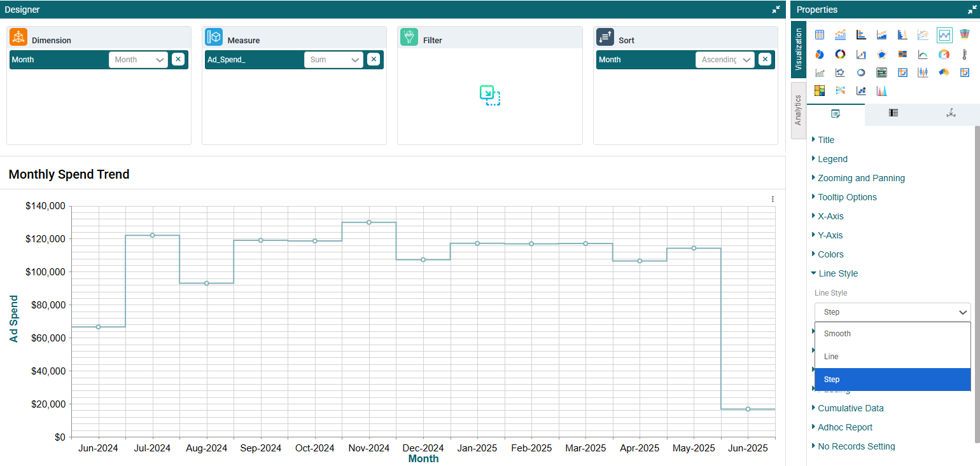
Task: Select the map chart visualization icon
Action: tap(944, 72)
